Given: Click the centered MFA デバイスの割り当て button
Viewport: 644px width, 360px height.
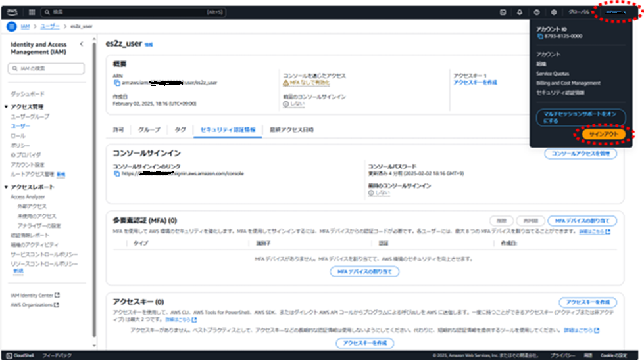Looking at the screenshot, I should click(x=364, y=271).
